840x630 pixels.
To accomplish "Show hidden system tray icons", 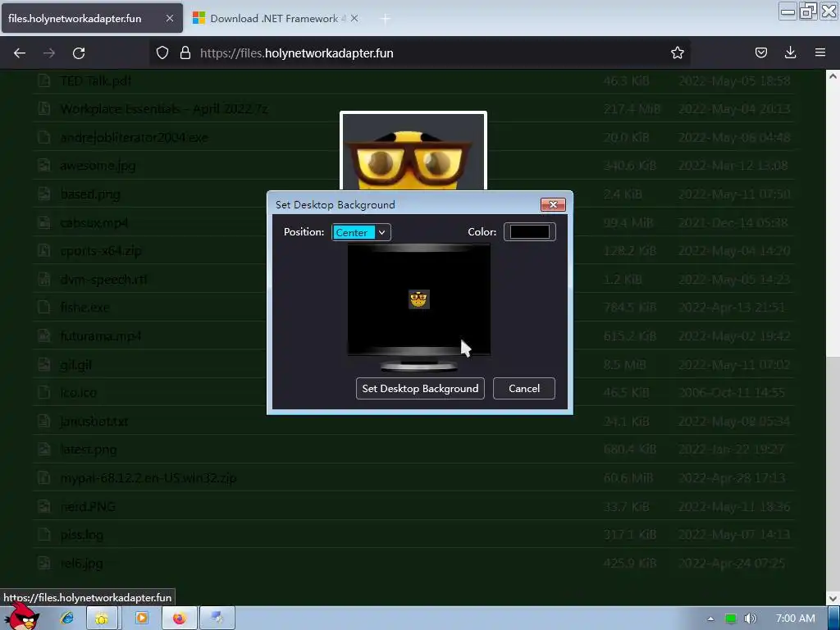I will point(710,619).
